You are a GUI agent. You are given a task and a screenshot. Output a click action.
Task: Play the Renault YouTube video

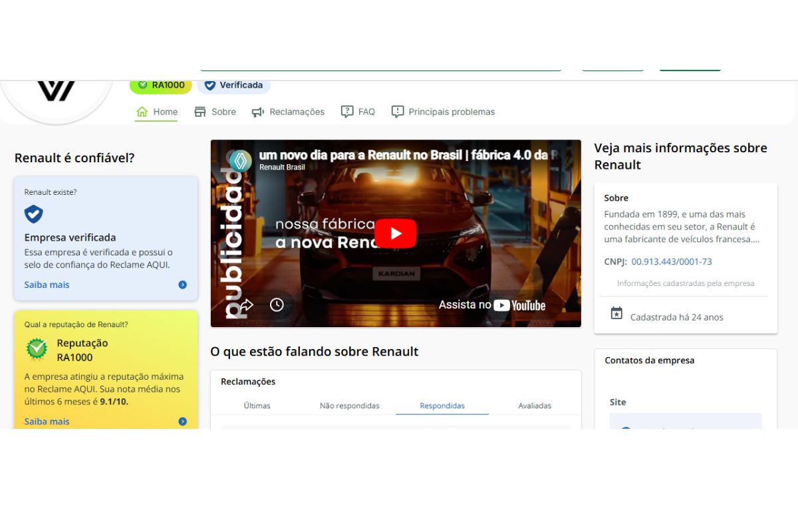[395, 233]
